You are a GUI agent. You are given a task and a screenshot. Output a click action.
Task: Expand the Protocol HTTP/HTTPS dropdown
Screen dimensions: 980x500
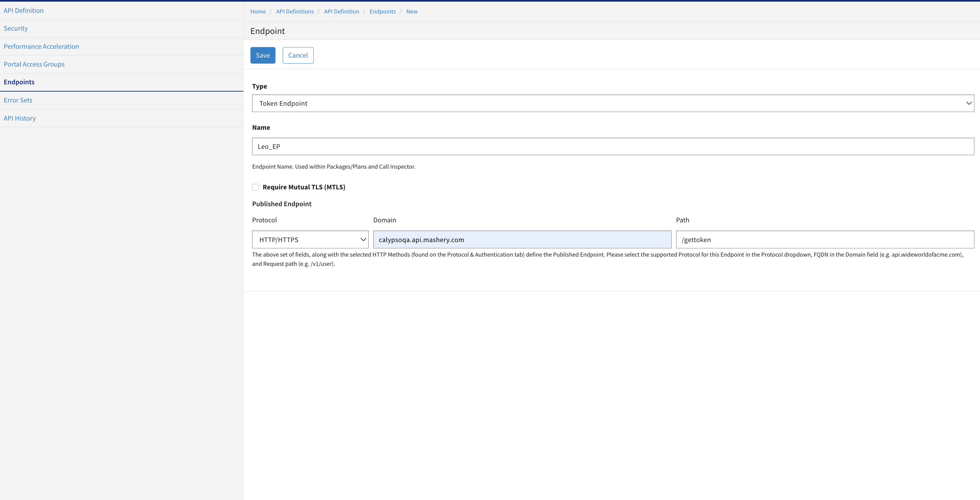[310, 239]
